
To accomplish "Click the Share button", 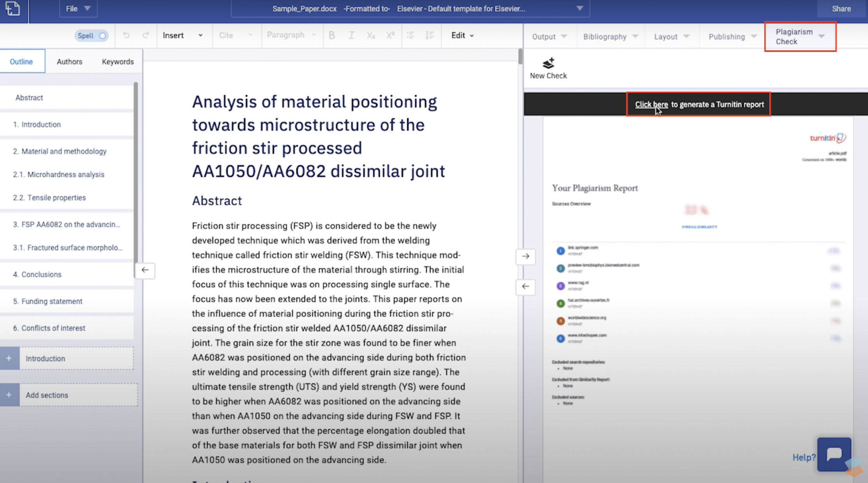I will pyautogui.click(x=841, y=9).
